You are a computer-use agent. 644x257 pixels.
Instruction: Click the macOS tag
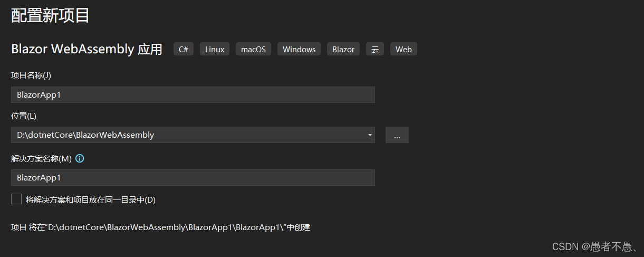253,50
